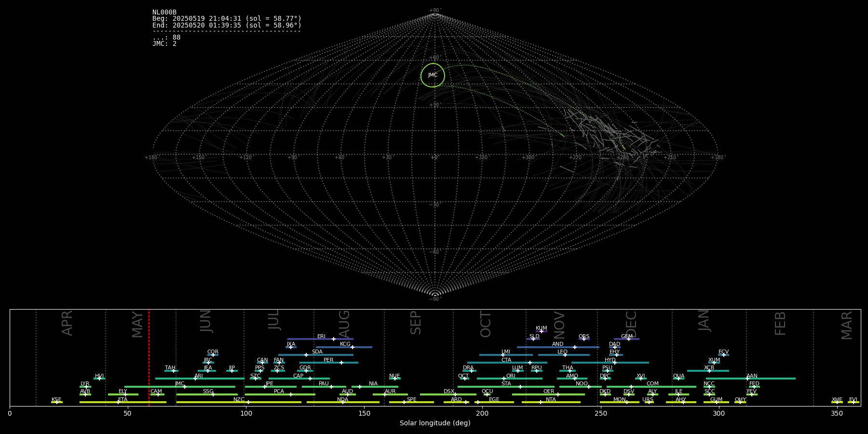This screenshot has width=868, height=434.
Task: Click the DEC month label in timeline
Action: [x=631, y=324]
